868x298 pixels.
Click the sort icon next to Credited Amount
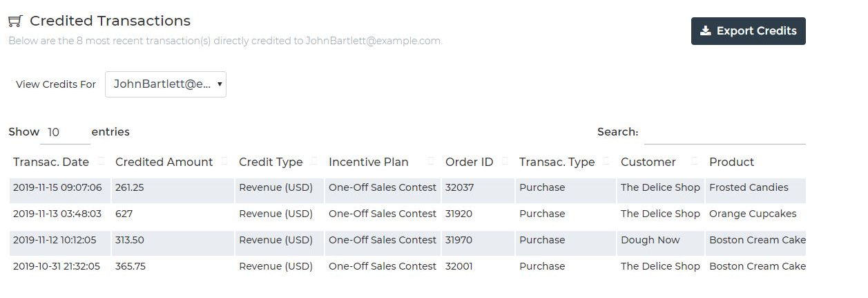224,162
